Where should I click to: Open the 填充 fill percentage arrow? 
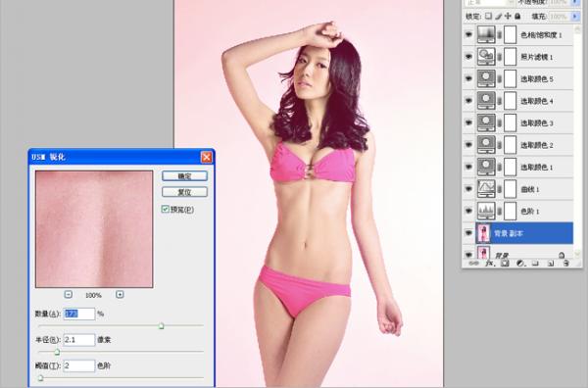tap(575, 16)
